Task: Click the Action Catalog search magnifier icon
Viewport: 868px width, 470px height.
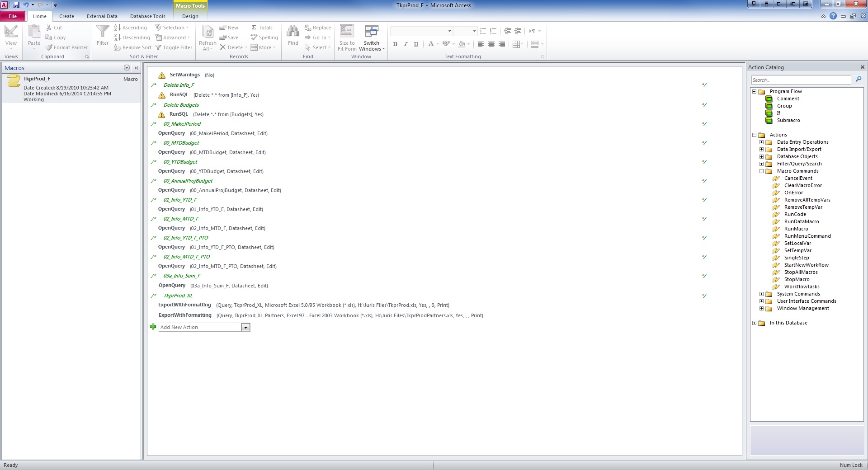Action: [859, 80]
